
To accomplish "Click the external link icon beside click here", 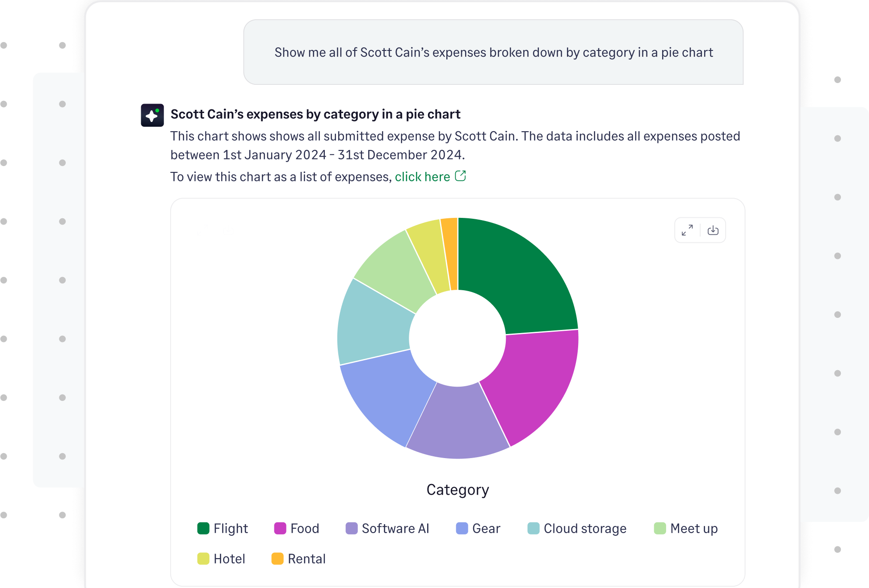I will (x=461, y=176).
